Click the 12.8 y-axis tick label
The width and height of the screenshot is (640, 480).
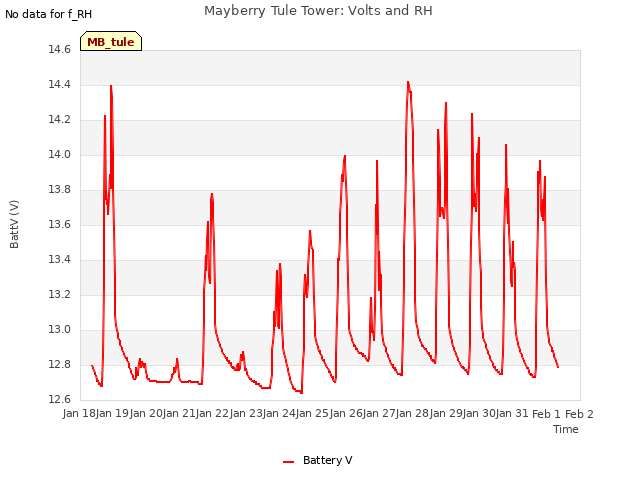point(60,364)
